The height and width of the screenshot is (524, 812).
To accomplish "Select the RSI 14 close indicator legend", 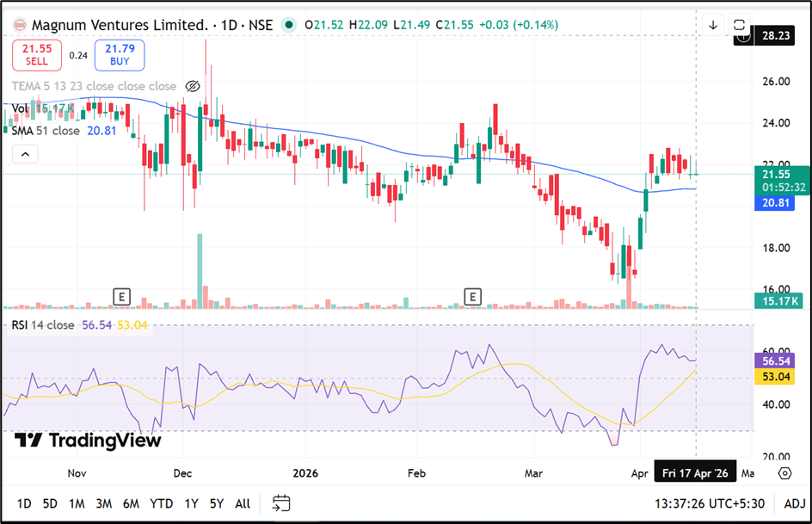I will click(x=43, y=325).
